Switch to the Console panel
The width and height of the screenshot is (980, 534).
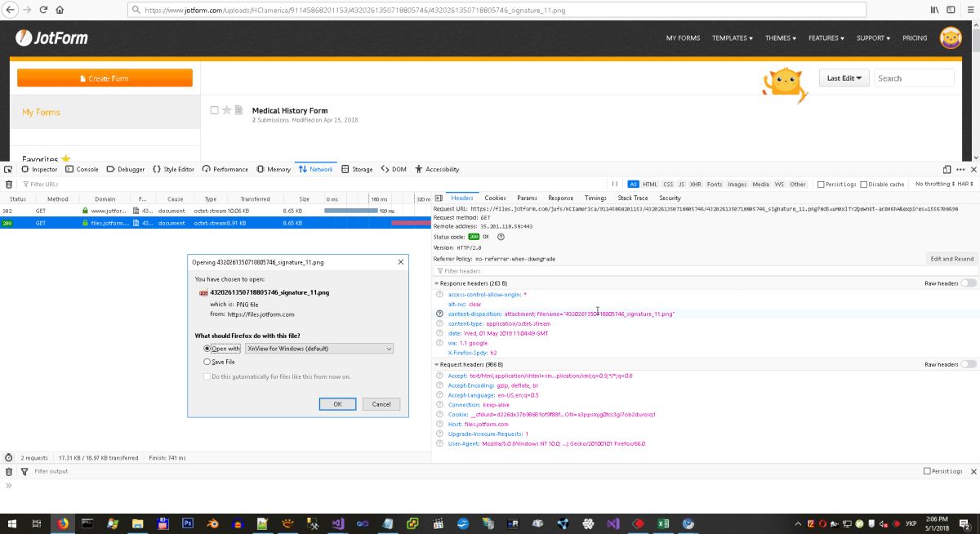[x=82, y=169]
